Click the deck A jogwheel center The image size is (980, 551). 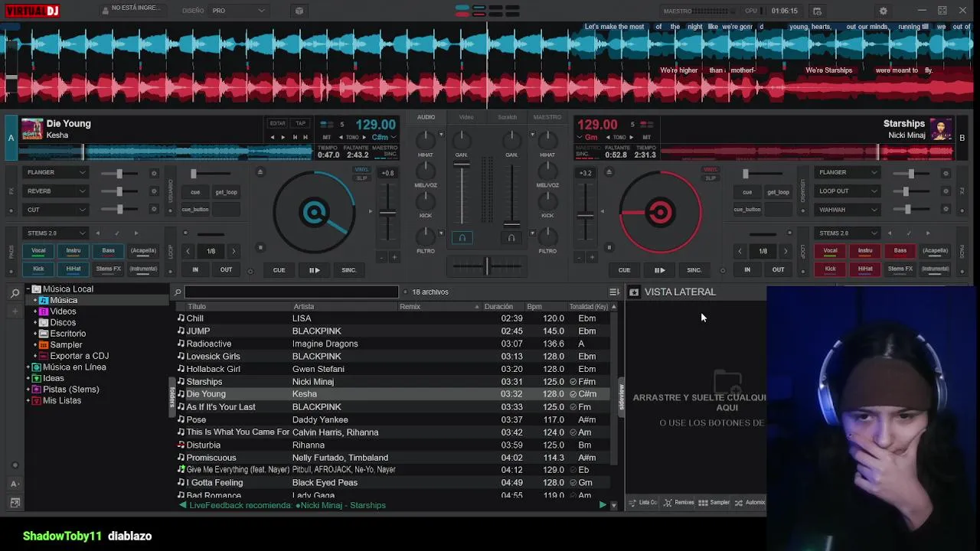click(x=314, y=213)
